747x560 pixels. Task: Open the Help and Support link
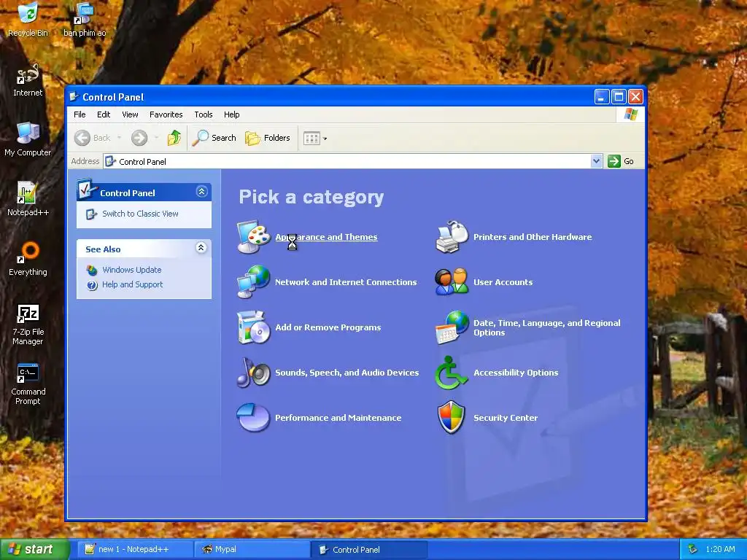(x=133, y=284)
